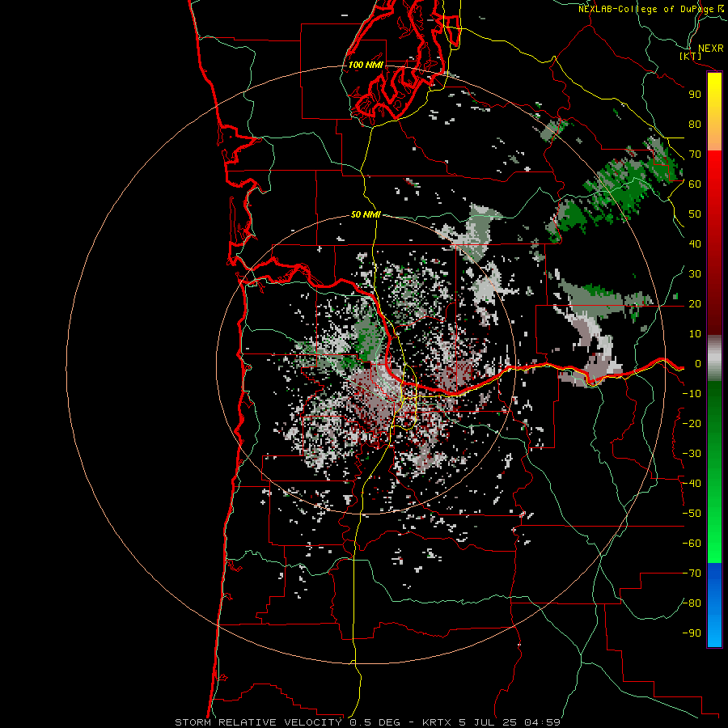The image size is (728, 728).
Task: Click the positive 10 scale value
Action: pyautogui.click(x=695, y=334)
